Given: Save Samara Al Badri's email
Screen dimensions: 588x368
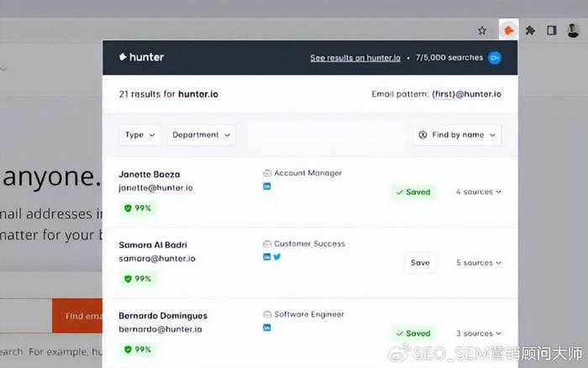Looking at the screenshot, I should [420, 263].
